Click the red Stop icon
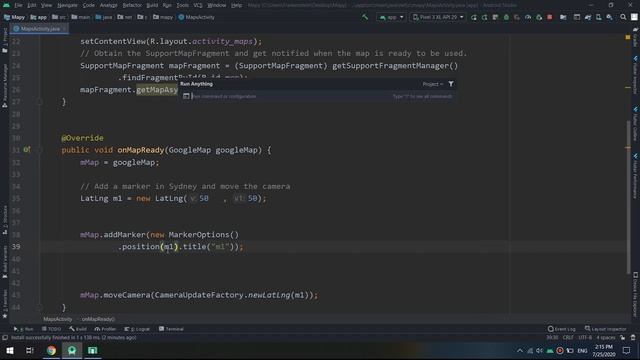The height and width of the screenshot is (360, 640). 549,17
